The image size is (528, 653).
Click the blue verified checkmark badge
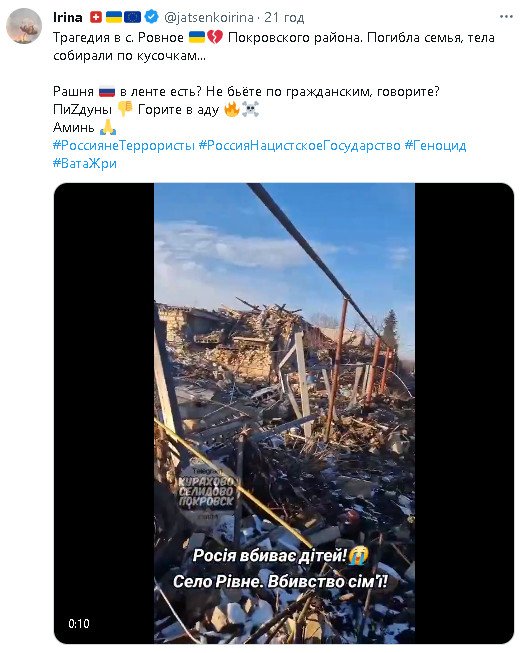coord(152,17)
